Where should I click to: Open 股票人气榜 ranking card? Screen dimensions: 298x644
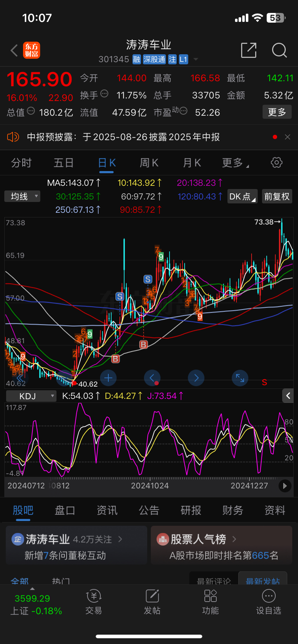pos(221,546)
